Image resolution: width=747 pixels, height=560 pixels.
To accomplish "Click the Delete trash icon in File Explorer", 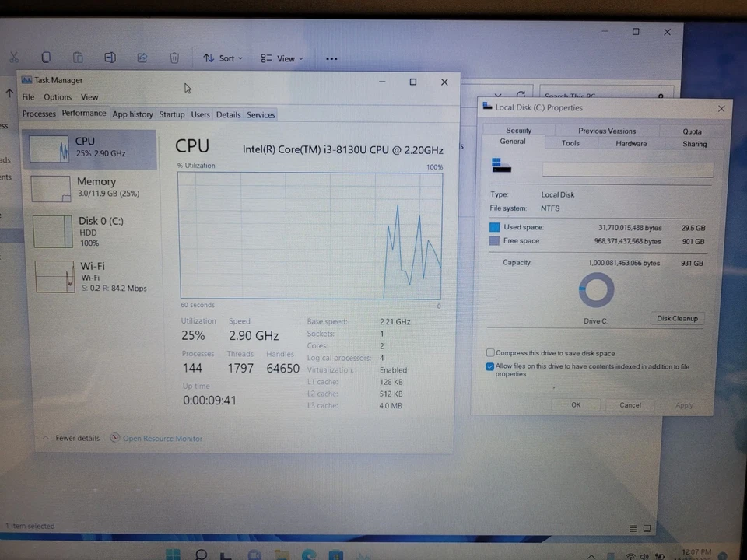I will pyautogui.click(x=174, y=58).
